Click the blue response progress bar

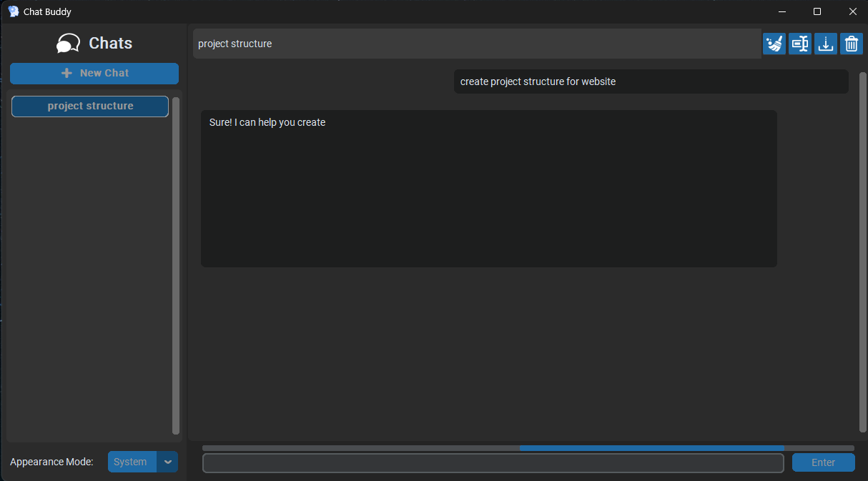pyautogui.click(x=651, y=448)
